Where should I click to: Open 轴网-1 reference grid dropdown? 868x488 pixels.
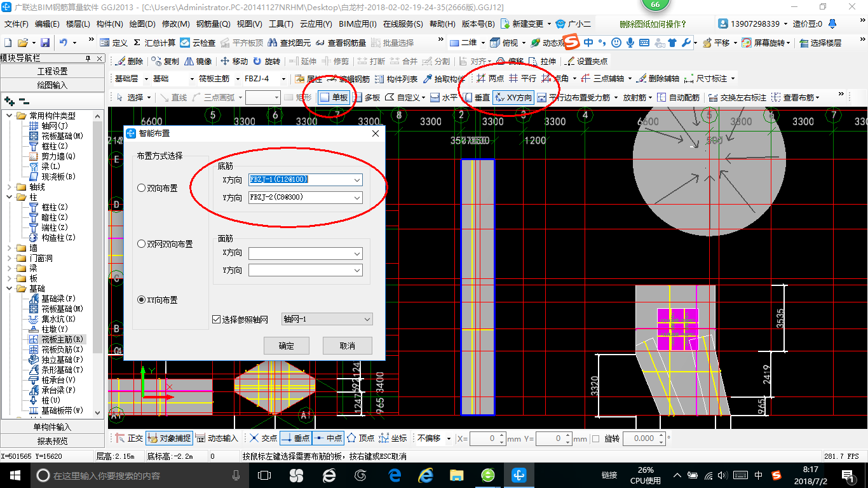[327, 319]
